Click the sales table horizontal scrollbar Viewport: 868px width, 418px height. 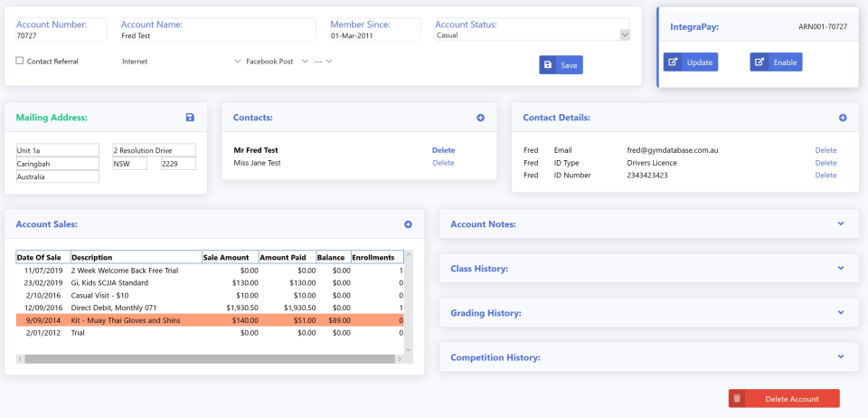pos(211,359)
